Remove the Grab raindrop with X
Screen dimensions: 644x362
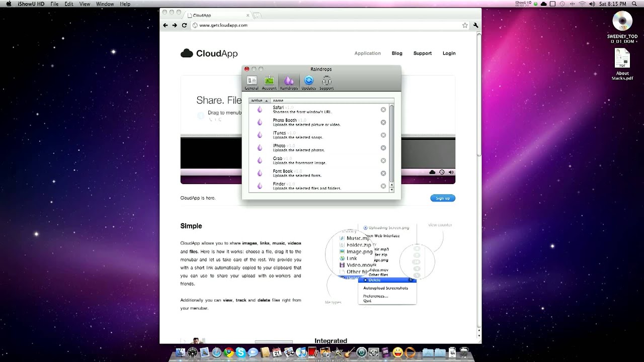coord(383,160)
